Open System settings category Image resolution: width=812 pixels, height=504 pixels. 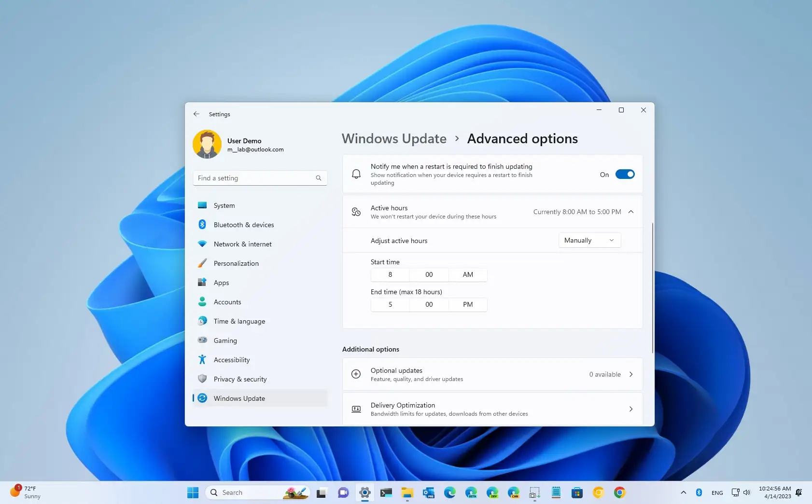(260, 205)
